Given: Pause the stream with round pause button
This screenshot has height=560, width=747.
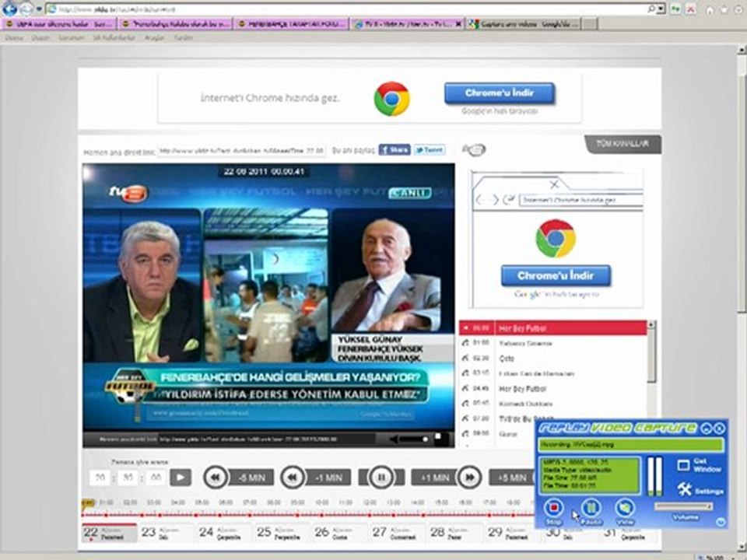Looking at the screenshot, I should pos(381,478).
